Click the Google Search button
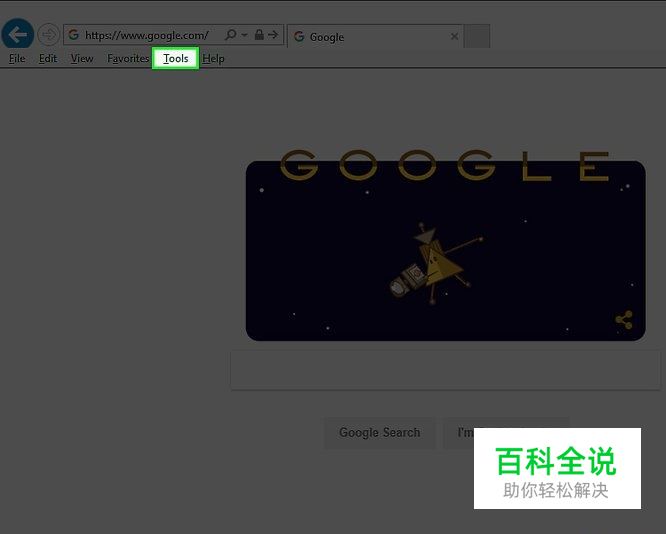Image resolution: width=666 pixels, height=534 pixels. point(379,432)
